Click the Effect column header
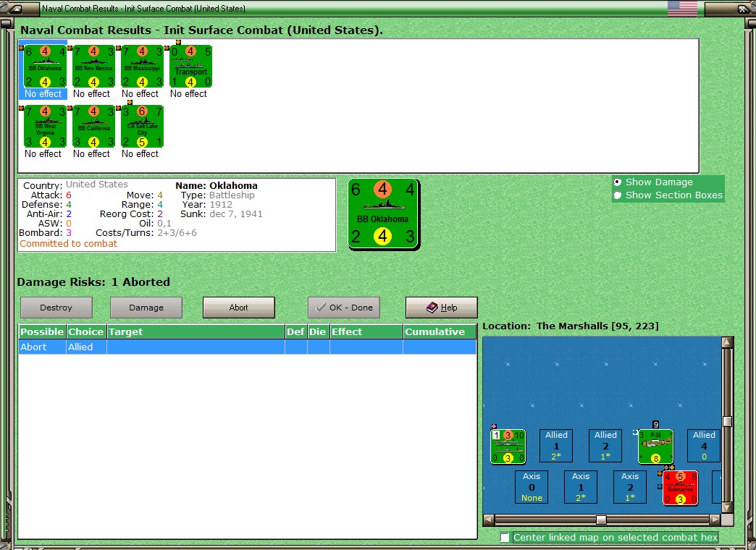 366,331
